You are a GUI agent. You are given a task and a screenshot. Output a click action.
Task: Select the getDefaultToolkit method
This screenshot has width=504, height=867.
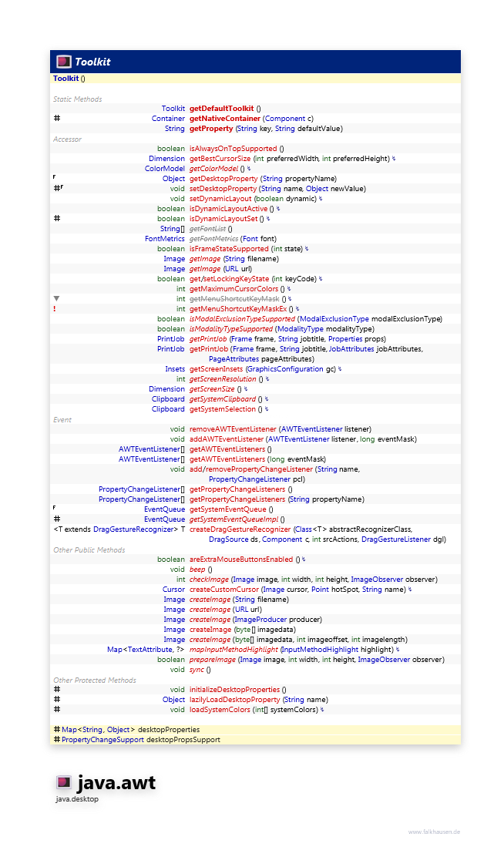[x=222, y=109]
